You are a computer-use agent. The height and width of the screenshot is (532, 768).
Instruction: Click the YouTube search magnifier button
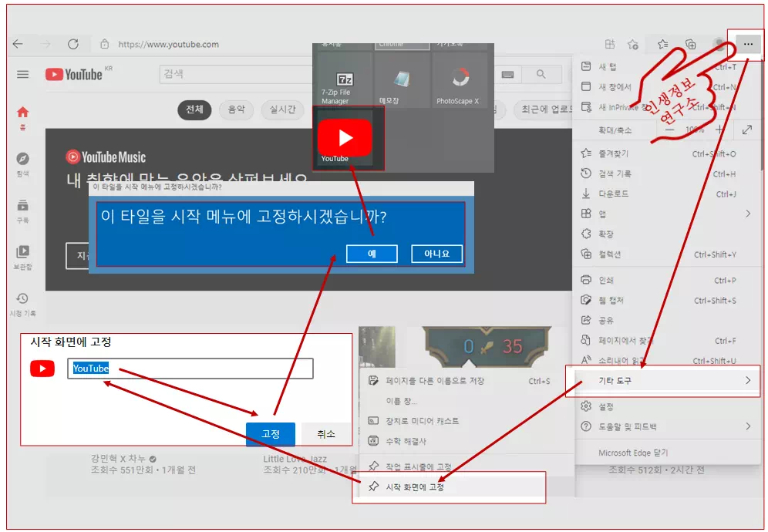(x=541, y=75)
